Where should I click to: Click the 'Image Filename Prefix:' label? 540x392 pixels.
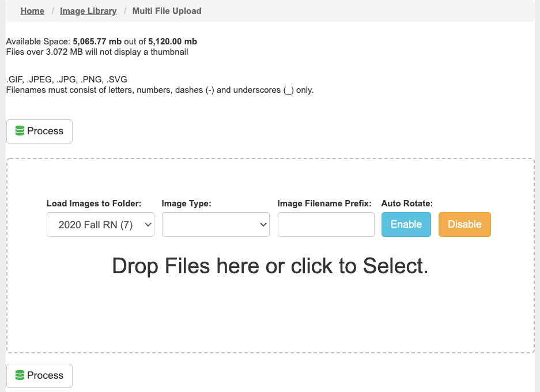click(324, 203)
